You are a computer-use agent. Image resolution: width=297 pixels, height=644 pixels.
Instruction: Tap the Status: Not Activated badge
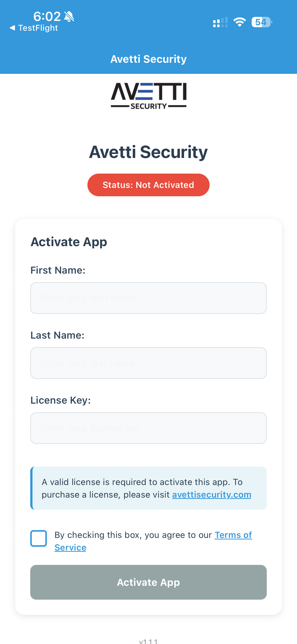[x=148, y=185]
